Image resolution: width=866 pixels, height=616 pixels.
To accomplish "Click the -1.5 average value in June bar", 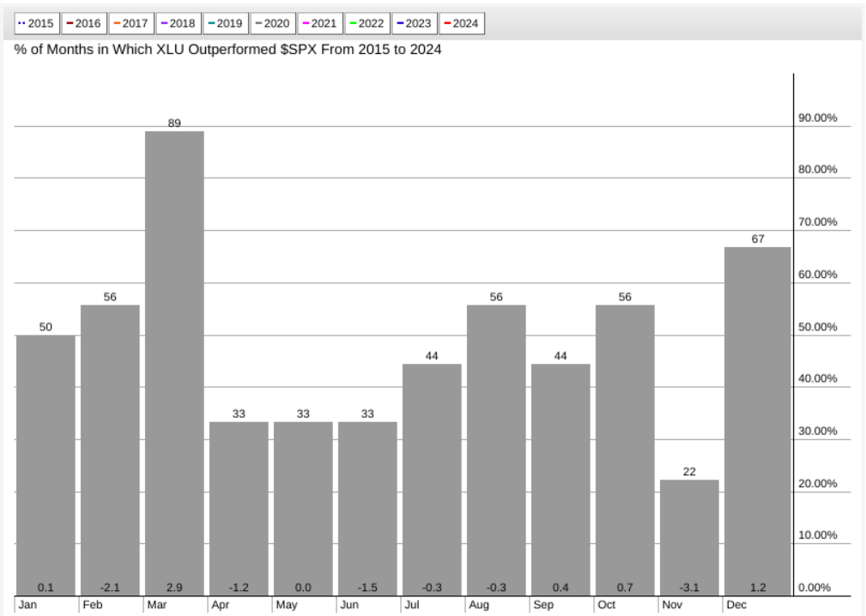I will 367,588.
